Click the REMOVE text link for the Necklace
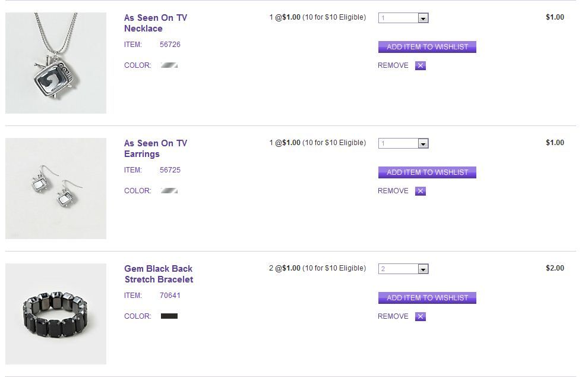The width and height of the screenshot is (588, 377). [x=393, y=65]
